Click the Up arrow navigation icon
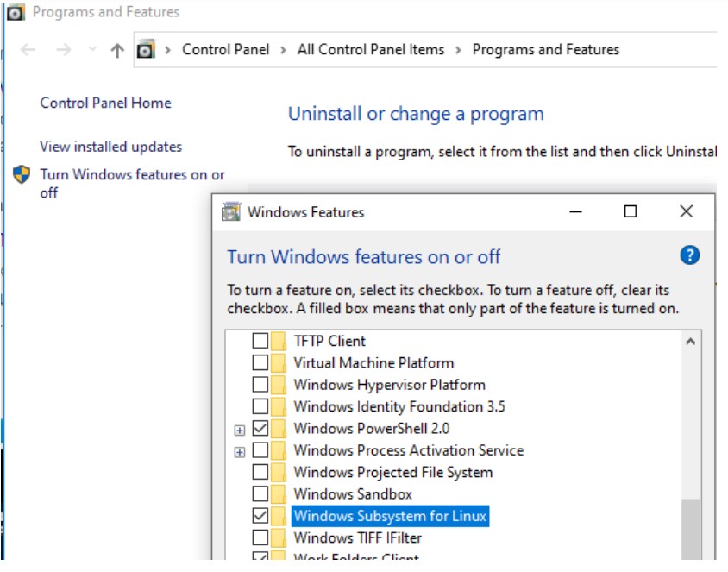Screen dimensions: 728x572 point(117,50)
